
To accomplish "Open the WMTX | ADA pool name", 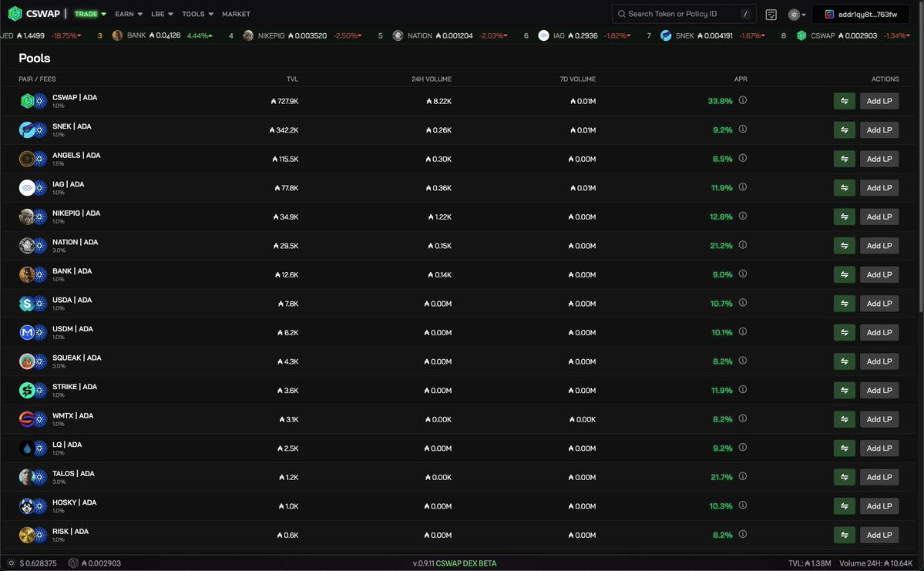I will pos(73,415).
